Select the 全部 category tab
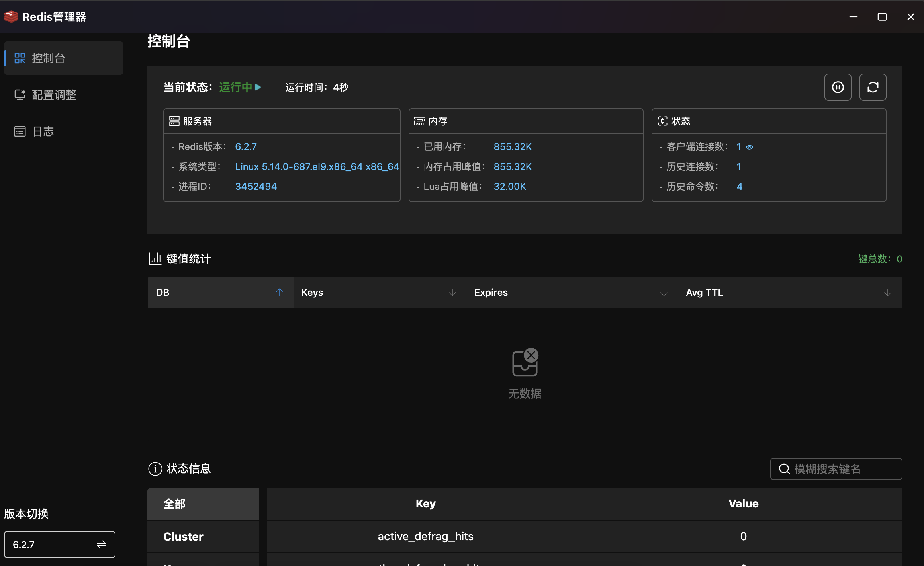The height and width of the screenshot is (566, 924). pyautogui.click(x=203, y=504)
